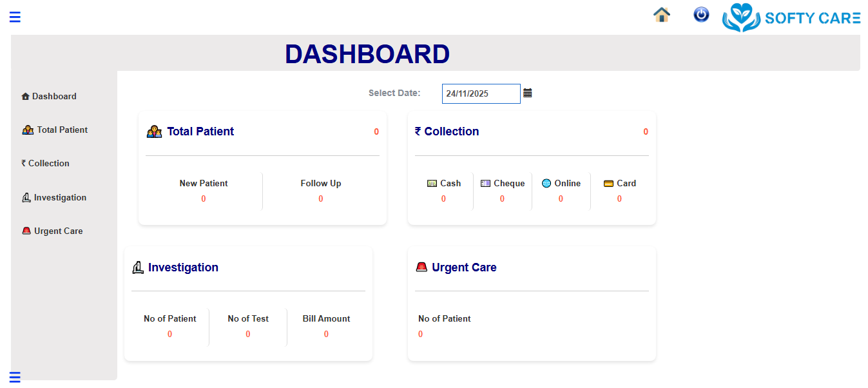The width and height of the screenshot is (868, 388).
Task: Click Urgent Care's patient count value
Action: click(x=421, y=334)
